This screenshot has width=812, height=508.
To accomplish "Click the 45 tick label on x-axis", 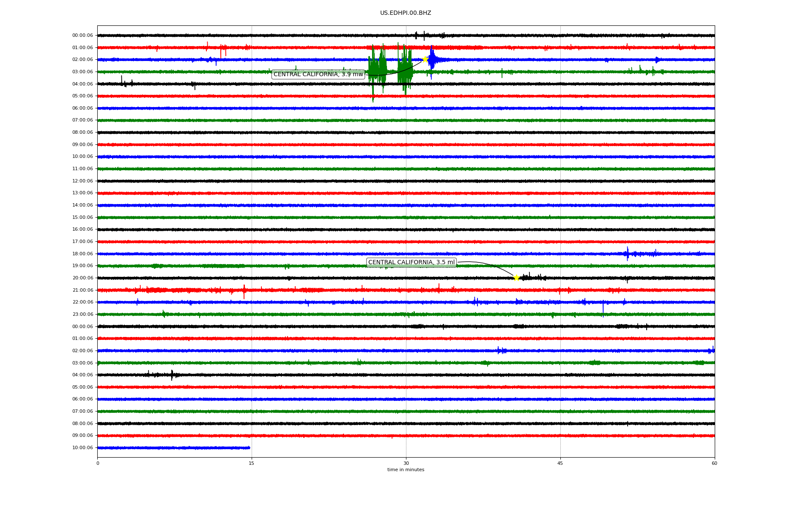I will (x=560, y=463).
